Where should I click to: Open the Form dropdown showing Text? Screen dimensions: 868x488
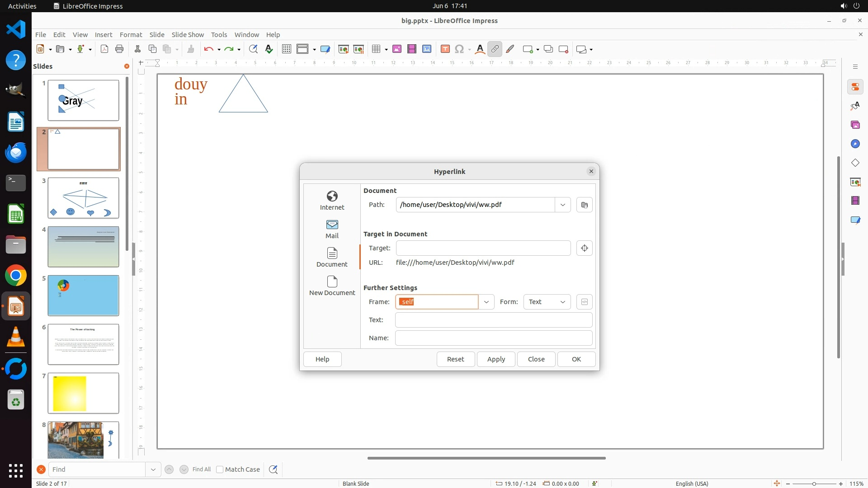coord(547,302)
